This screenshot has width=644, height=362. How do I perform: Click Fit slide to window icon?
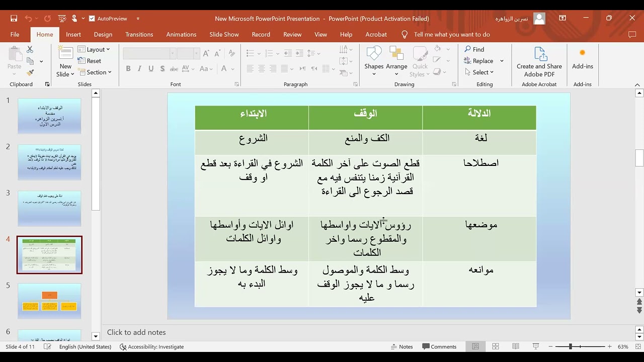pos(637,346)
